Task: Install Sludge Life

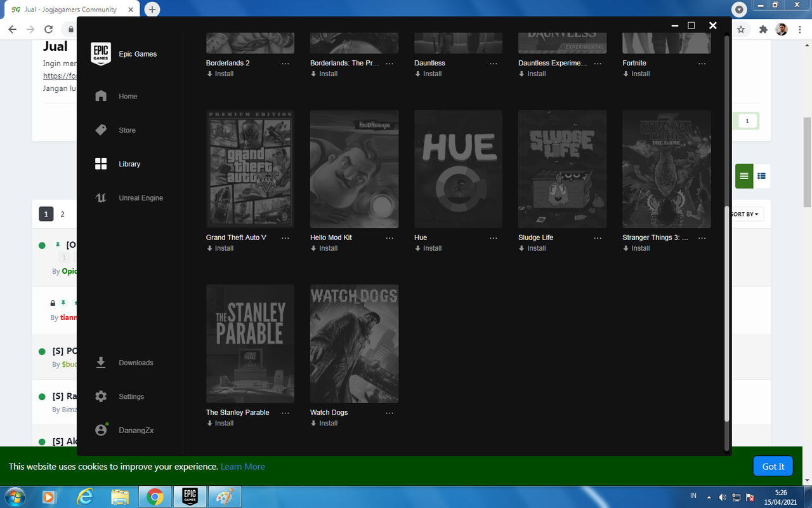Action: 532,248
